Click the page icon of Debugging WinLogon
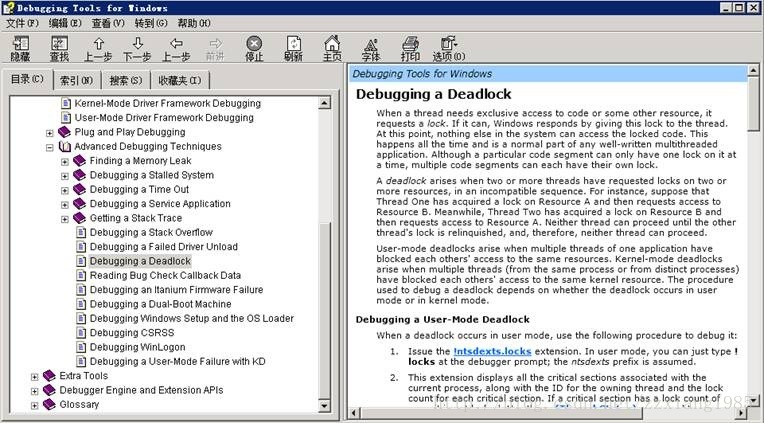The image size is (764, 423). point(81,347)
